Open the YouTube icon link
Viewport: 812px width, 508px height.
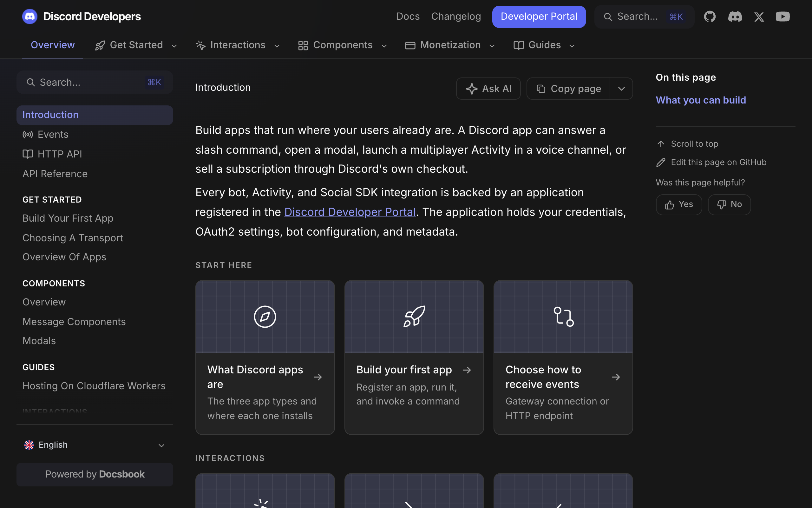click(783, 17)
